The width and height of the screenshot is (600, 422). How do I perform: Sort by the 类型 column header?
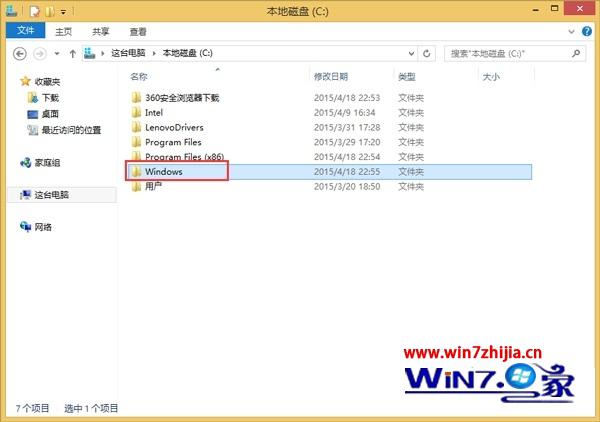[x=406, y=77]
